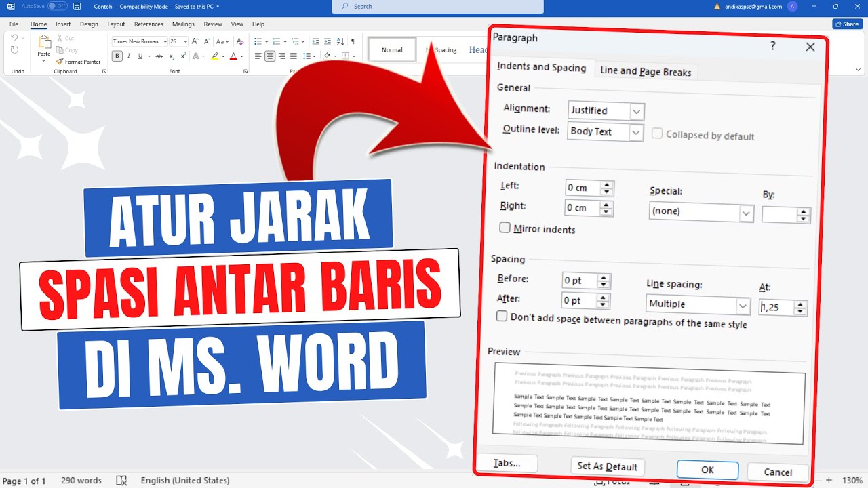Click the Paste clipboard icon

pyautogui.click(x=44, y=42)
